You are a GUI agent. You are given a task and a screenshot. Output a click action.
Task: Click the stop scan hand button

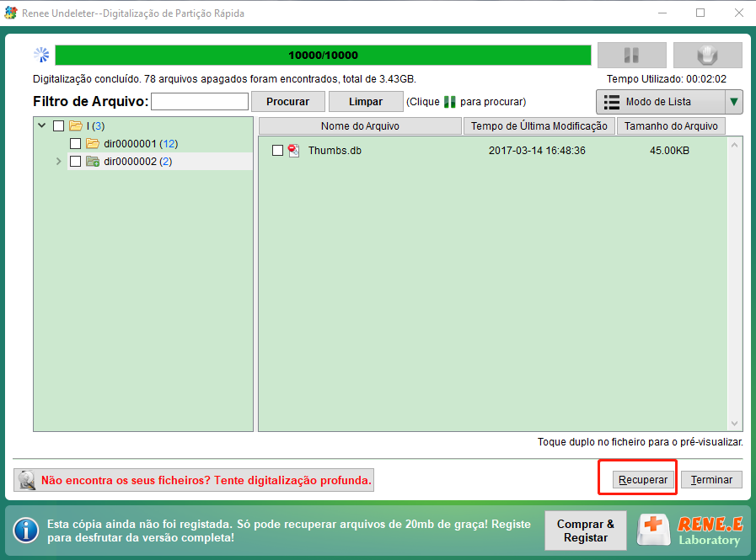[707, 55]
